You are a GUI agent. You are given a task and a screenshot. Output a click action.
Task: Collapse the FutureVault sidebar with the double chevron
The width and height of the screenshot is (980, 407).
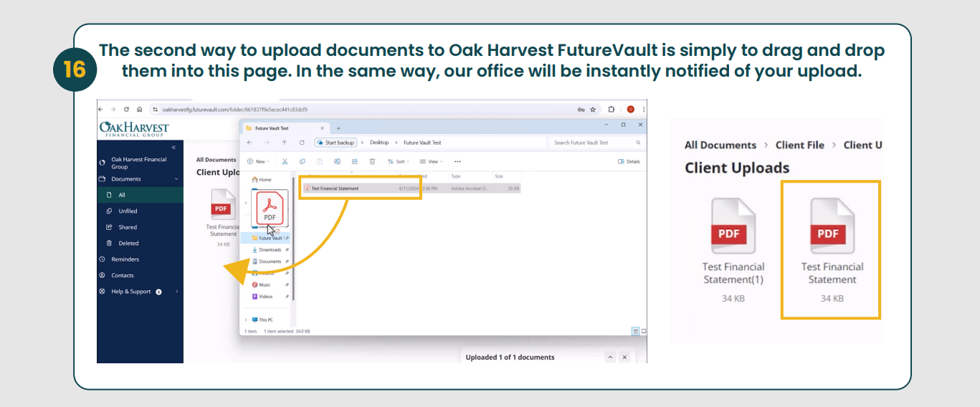[173, 147]
